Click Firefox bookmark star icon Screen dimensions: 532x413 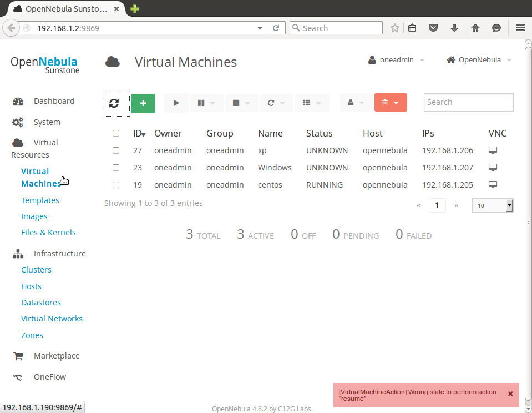tap(395, 28)
